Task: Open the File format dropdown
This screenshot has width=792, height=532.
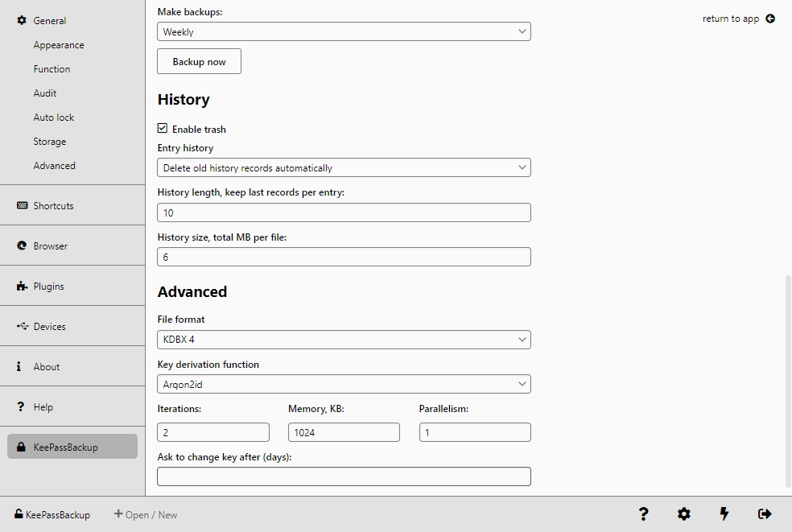Action: [x=344, y=340]
